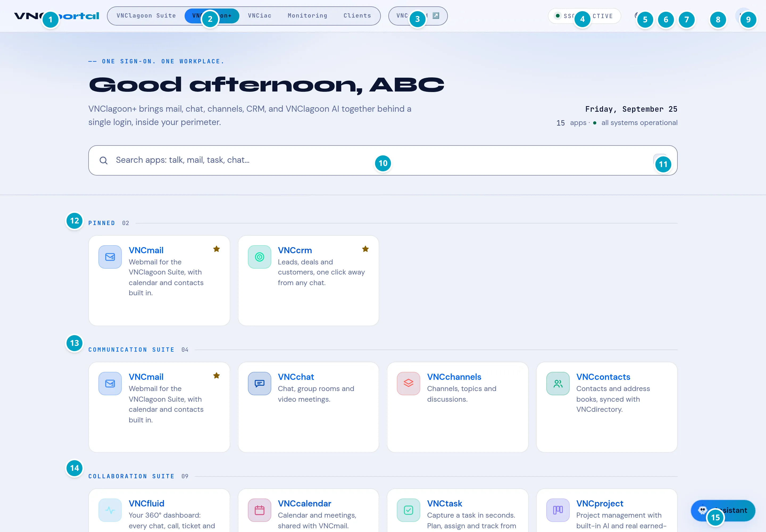
Task: Click the Assistant robot face icon
Action: [x=702, y=510]
